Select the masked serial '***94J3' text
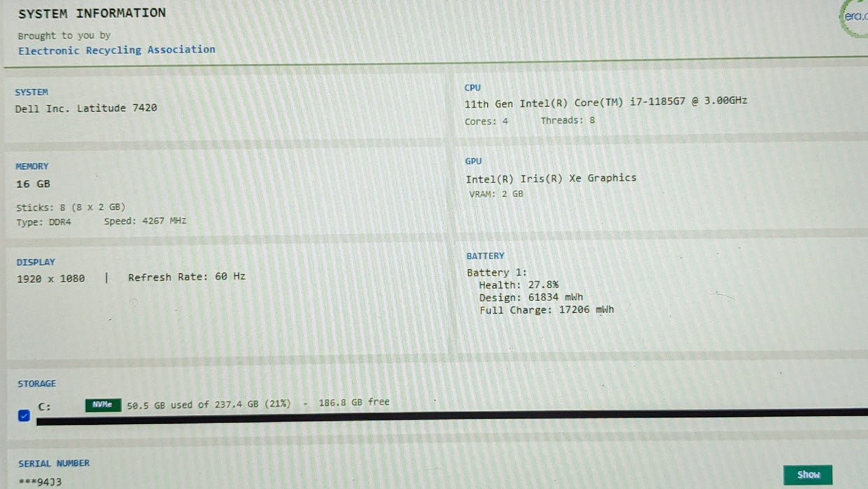This screenshot has width=868, height=489. (x=40, y=482)
